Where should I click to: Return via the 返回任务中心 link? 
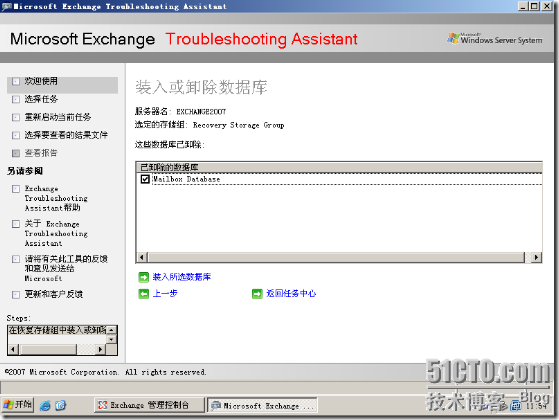(291, 293)
